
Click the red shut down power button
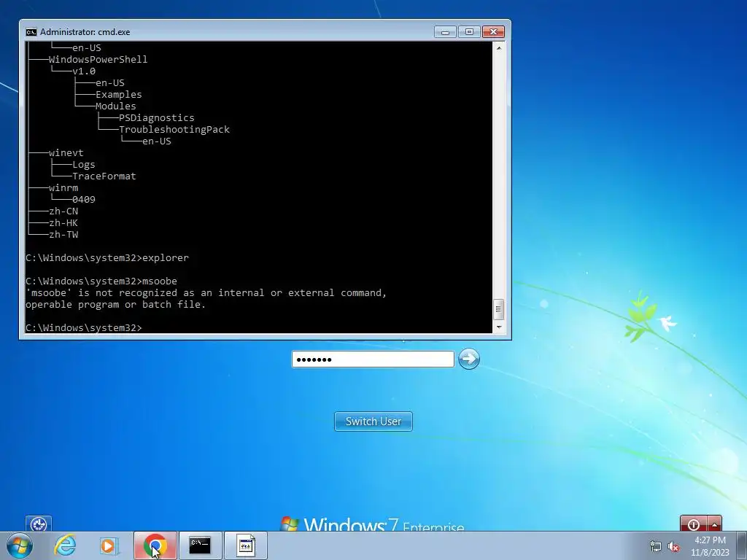point(694,524)
